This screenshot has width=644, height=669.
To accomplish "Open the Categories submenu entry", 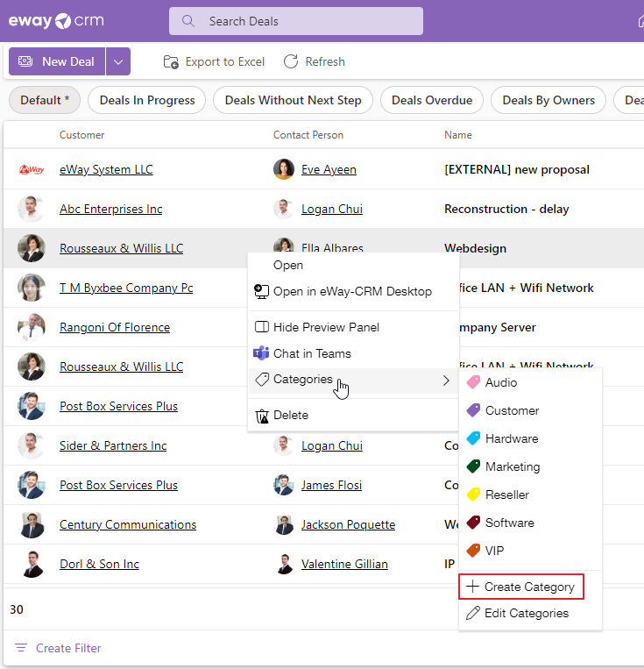I will (354, 380).
